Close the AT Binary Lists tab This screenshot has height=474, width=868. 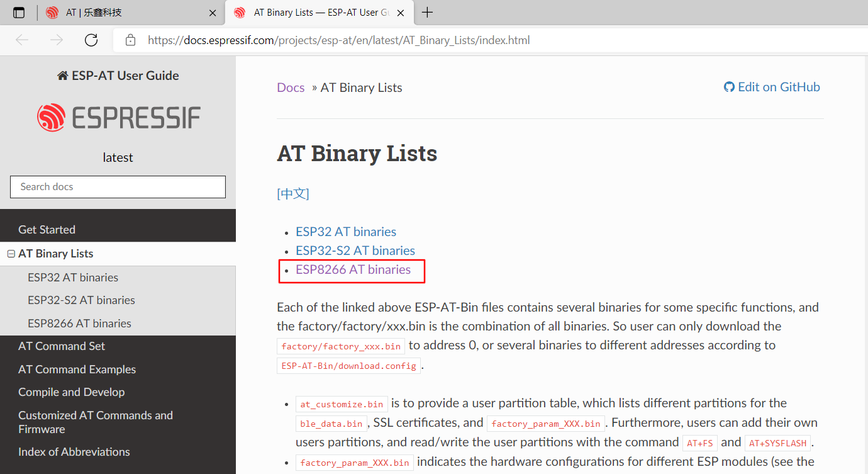pyautogui.click(x=400, y=13)
